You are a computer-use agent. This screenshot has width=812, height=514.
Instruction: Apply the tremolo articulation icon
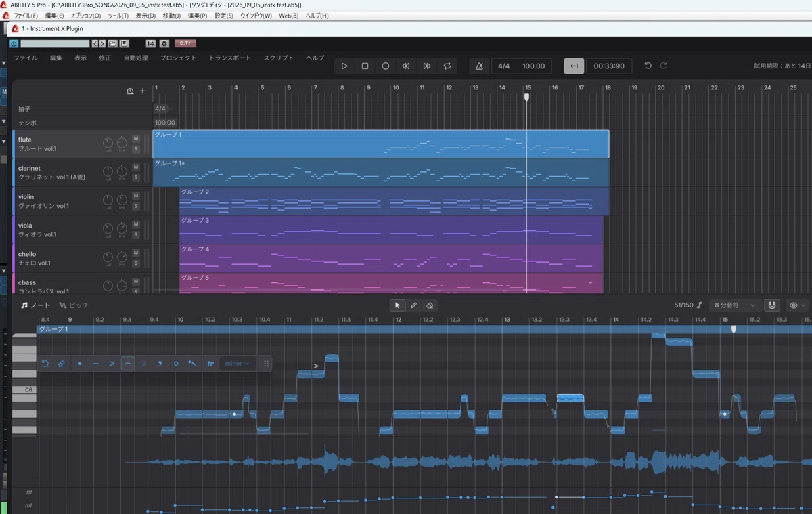point(143,364)
